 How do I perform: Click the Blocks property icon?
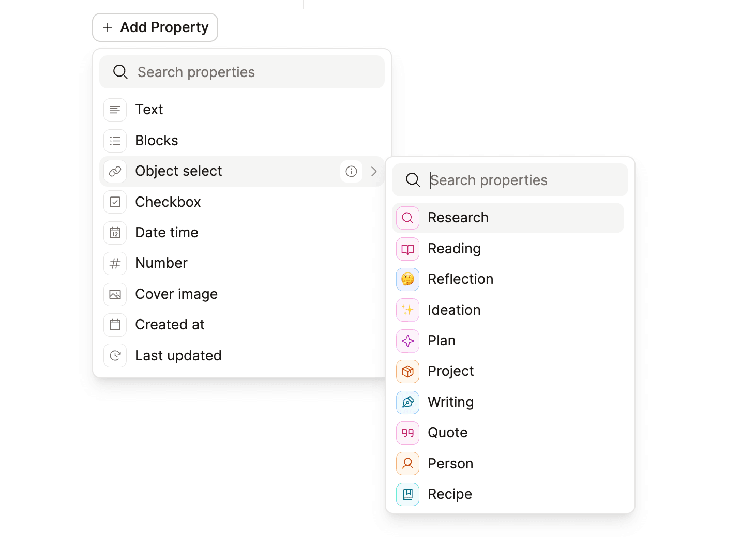[x=115, y=140]
